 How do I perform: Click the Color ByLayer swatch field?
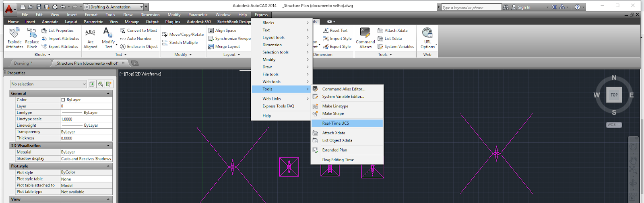[x=86, y=100]
